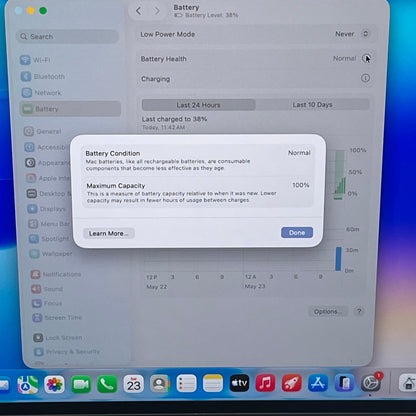Open Photos from the Dock

[54, 384]
